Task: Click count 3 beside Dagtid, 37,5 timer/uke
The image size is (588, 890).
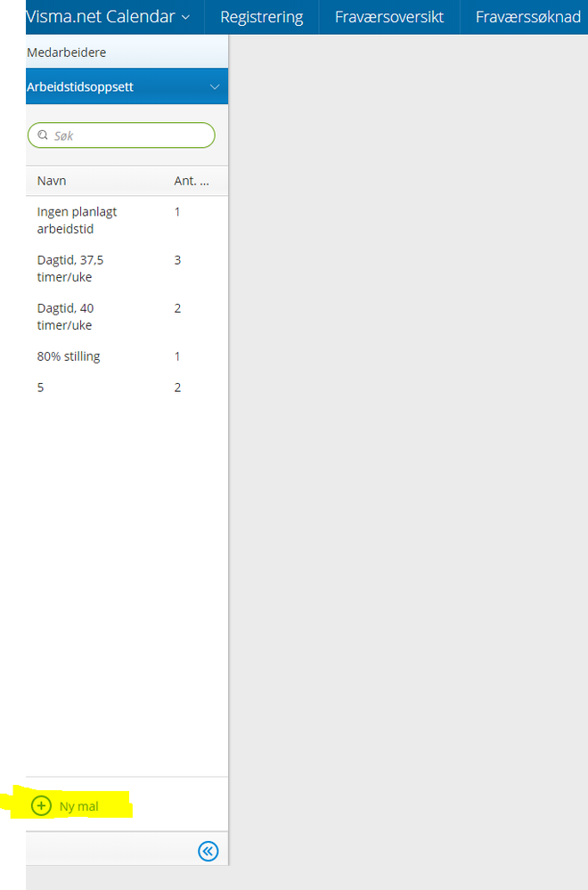Action: (177, 260)
